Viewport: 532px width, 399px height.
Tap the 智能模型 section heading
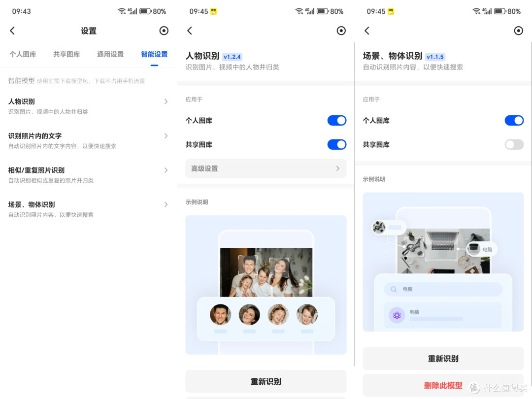(x=21, y=81)
